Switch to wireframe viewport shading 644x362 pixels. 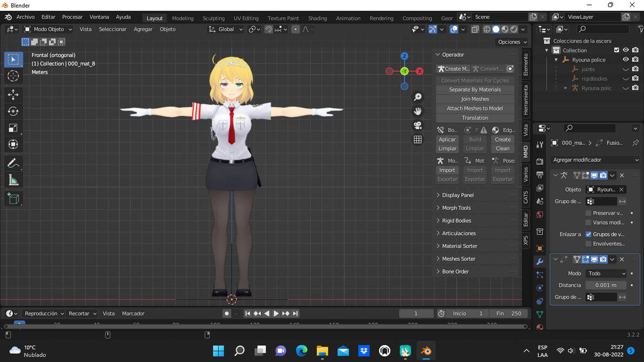point(487,29)
